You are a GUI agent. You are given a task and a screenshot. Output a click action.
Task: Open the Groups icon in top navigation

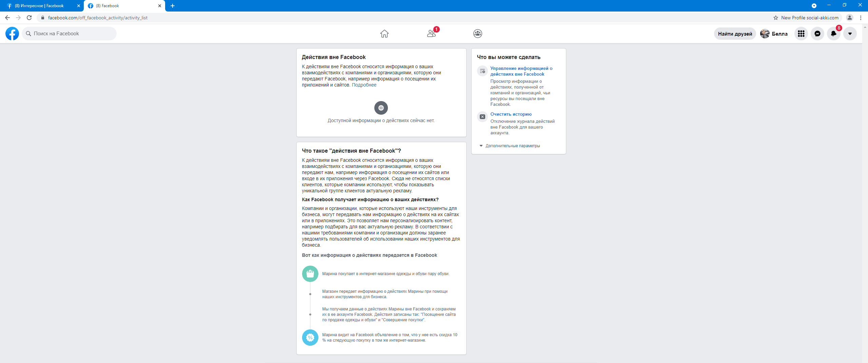pos(478,34)
